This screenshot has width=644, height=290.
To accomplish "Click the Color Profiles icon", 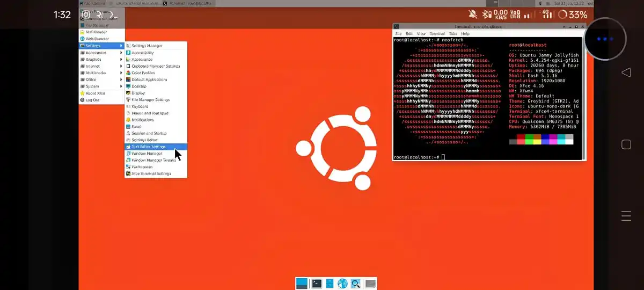I will 128,73.
